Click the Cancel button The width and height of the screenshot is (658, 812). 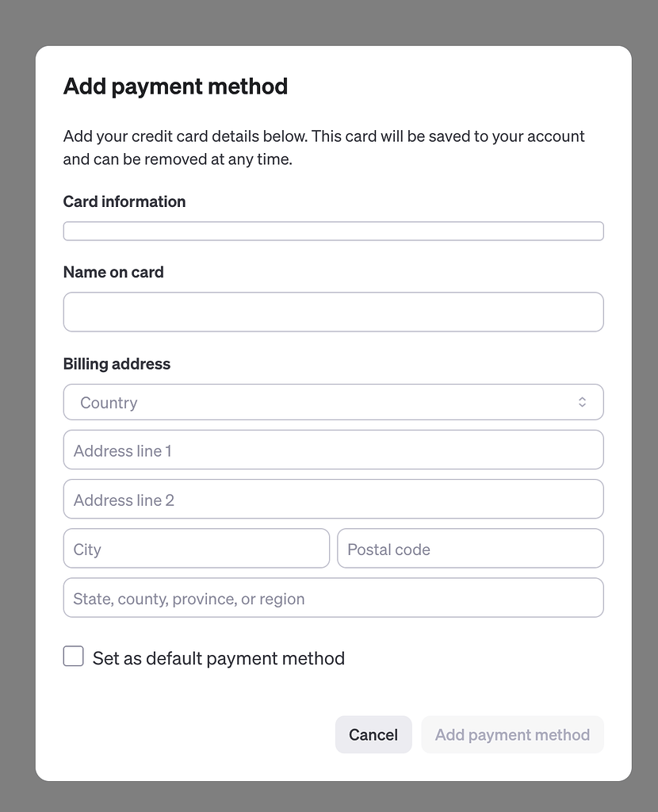point(373,734)
